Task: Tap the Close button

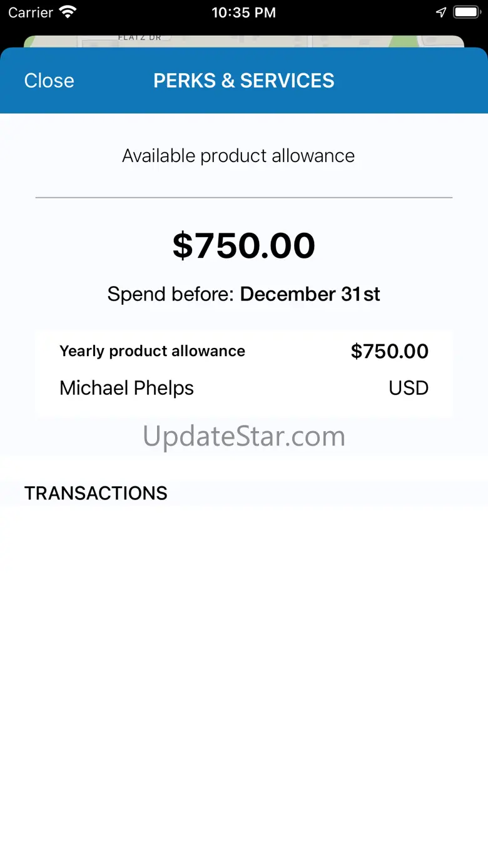Action: (49, 81)
